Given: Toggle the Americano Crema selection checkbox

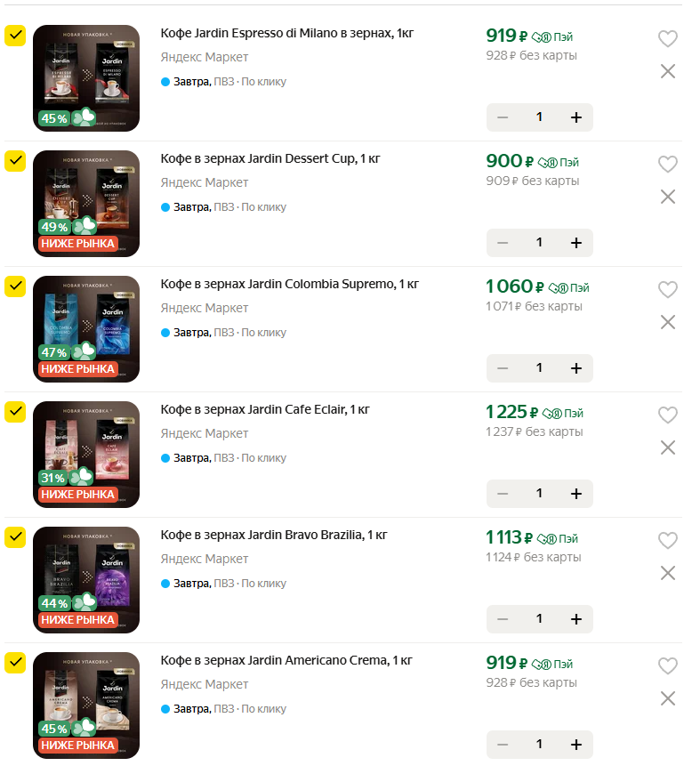Looking at the screenshot, I should (x=15, y=663).
